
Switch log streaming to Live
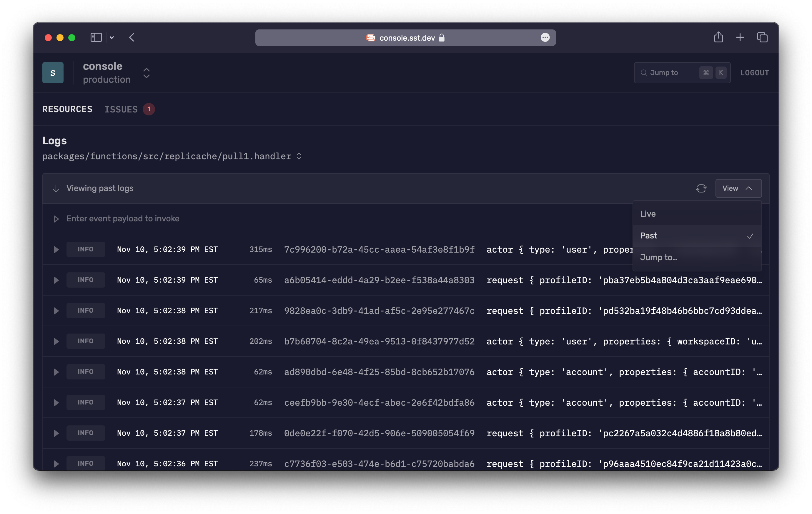[648, 213]
